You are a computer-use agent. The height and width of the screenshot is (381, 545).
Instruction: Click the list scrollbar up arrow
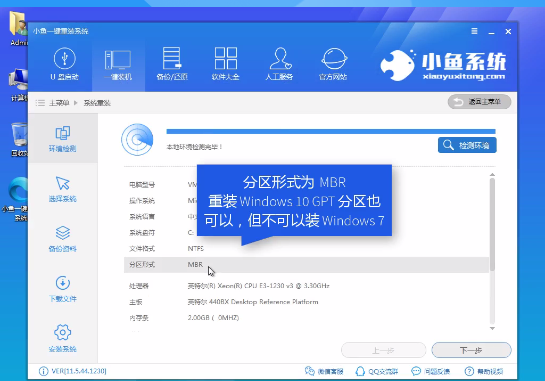pyautogui.click(x=492, y=175)
